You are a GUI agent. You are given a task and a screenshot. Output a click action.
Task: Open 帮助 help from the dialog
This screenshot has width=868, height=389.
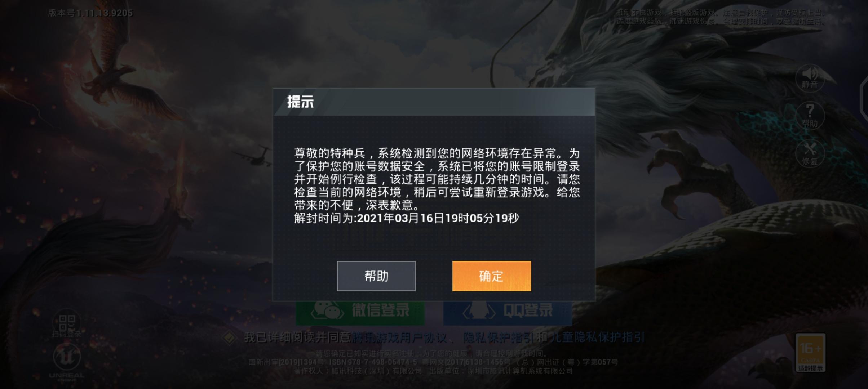pos(376,276)
